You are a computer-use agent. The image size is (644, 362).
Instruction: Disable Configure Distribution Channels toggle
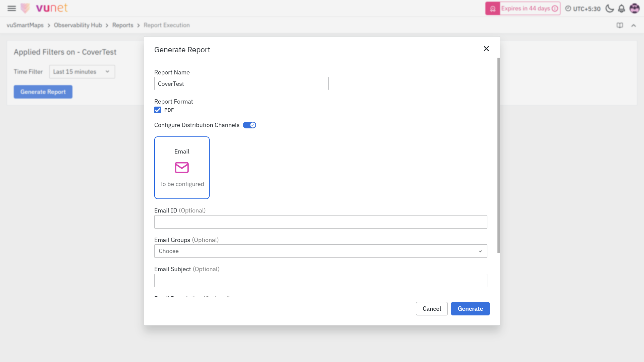249,125
